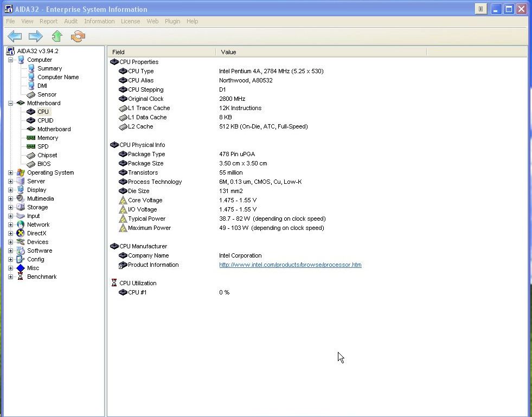Viewport: 532px width, 417px height.
Task: Expand the Config tree node
Action: pos(10,259)
